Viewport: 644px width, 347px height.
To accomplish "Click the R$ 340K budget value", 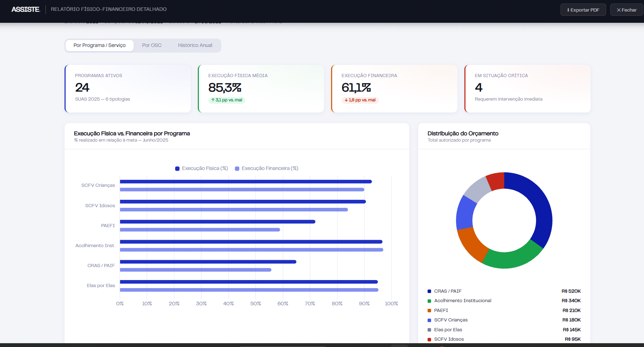I will (x=571, y=301).
